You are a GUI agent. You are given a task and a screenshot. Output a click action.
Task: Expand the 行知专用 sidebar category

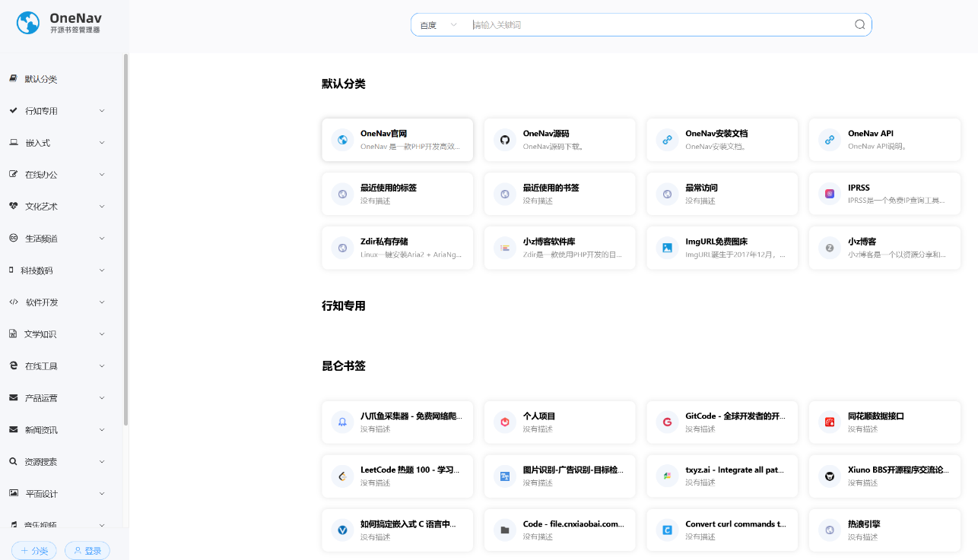102,111
